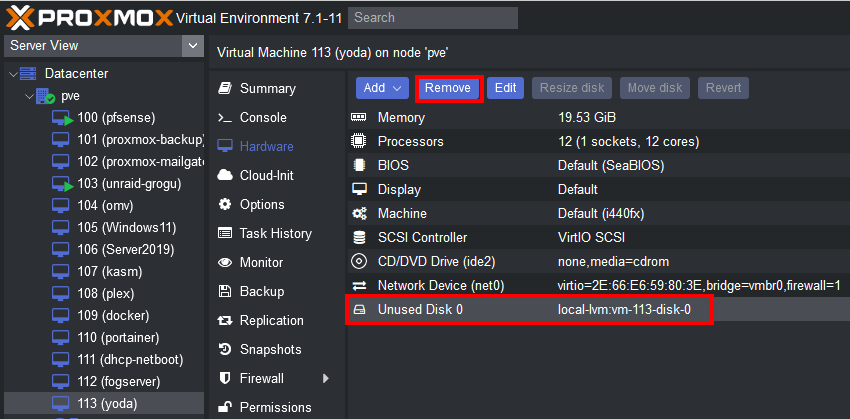Select the Default (SeaBIOS) value
Image resolution: width=850 pixels, height=419 pixels.
tap(611, 165)
